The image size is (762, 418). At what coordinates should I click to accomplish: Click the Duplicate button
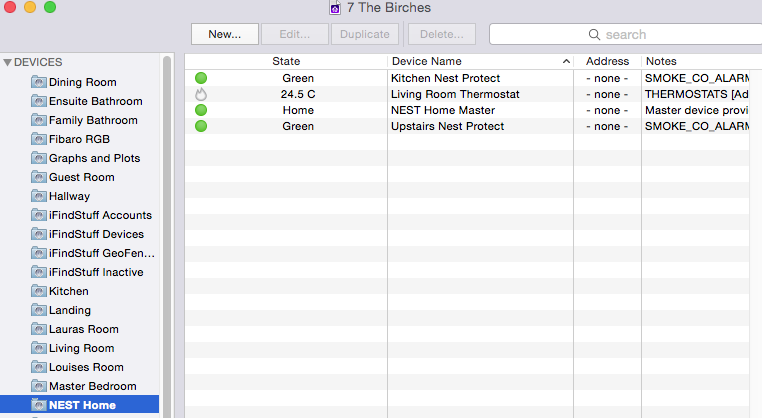364,34
